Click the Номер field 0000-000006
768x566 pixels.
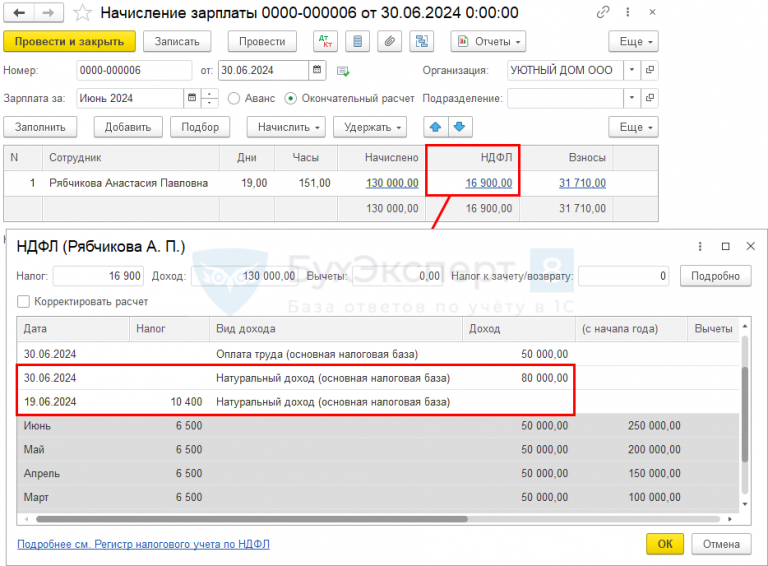(134, 70)
